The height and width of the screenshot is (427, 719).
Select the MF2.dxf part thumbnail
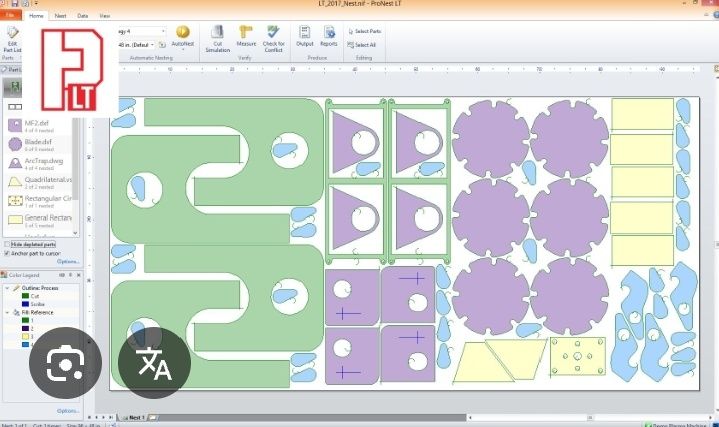[x=15, y=125]
